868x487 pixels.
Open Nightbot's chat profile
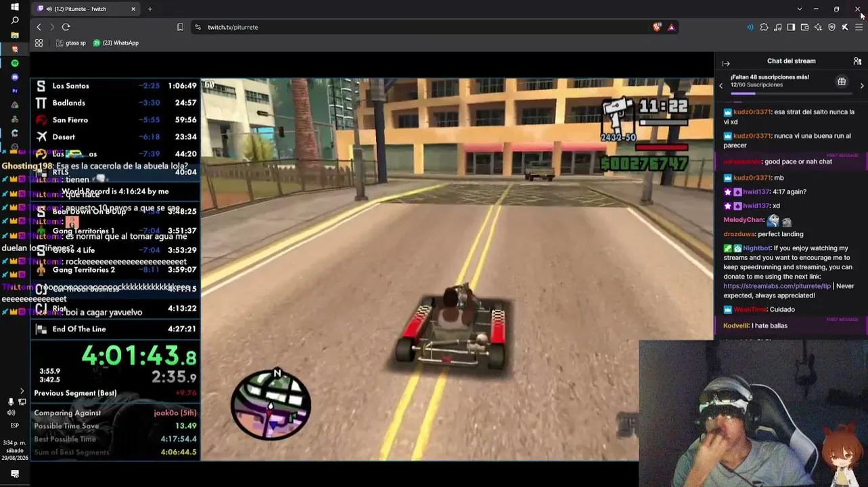757,248
